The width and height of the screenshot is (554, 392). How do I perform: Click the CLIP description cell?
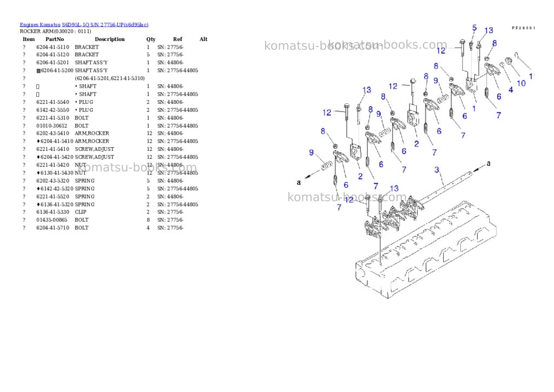tap(81, 212)
